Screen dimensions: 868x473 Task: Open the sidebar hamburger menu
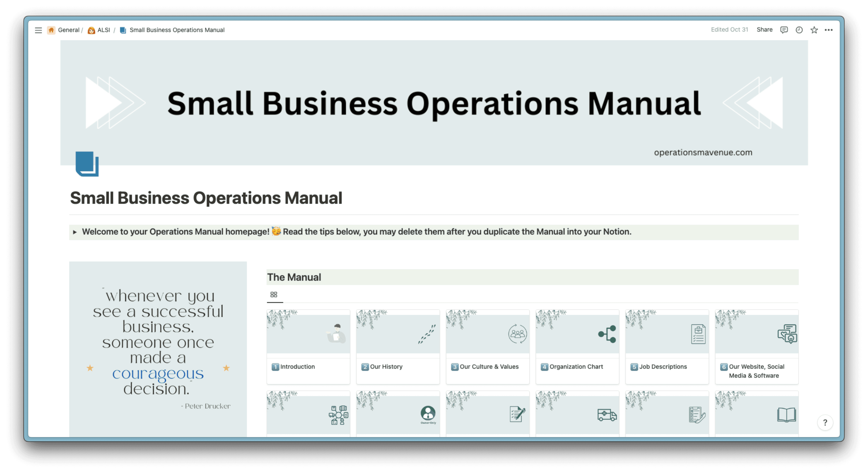pyautogui.click(x=38, y=30)
